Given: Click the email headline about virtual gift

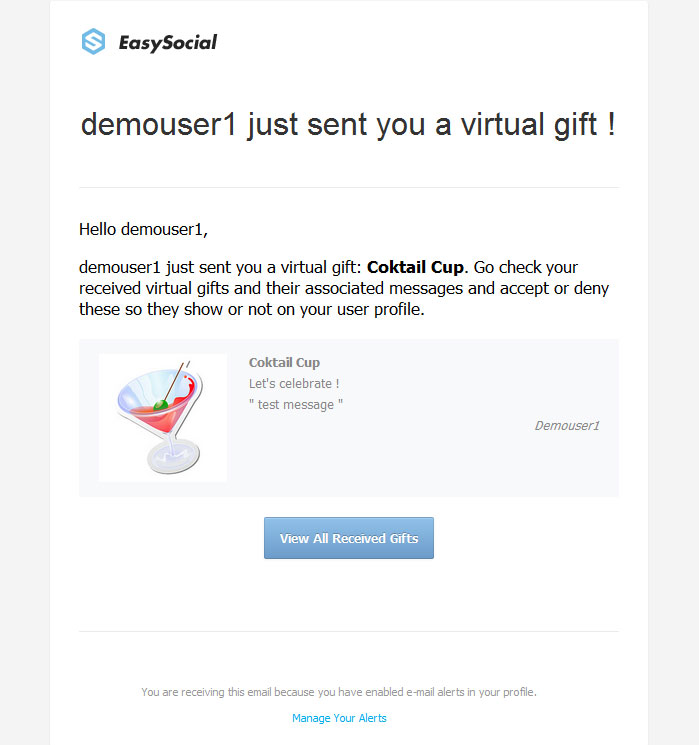Looking at the screenshot, I should (348, 124).
